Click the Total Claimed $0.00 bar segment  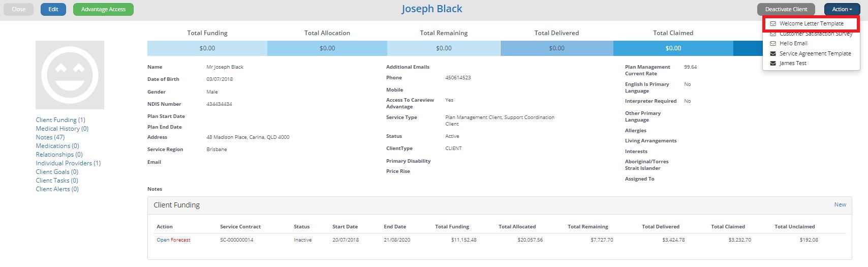pyautogui.click(x=673, y=48)
